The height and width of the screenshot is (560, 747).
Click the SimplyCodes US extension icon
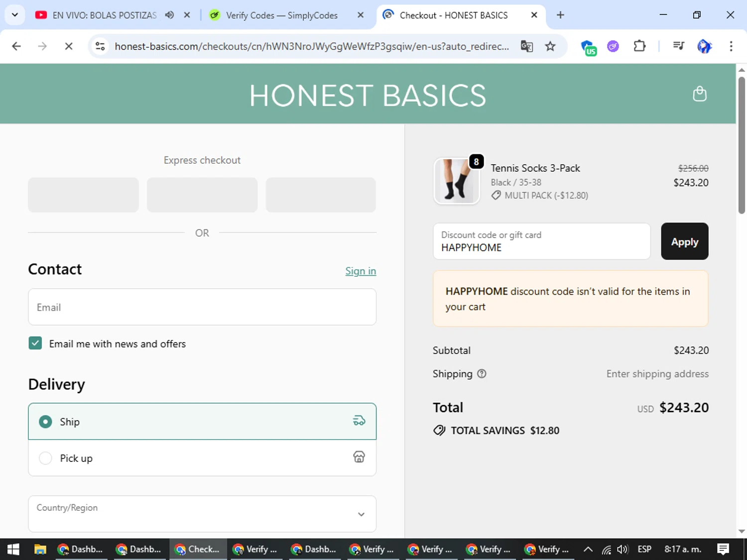589,47
